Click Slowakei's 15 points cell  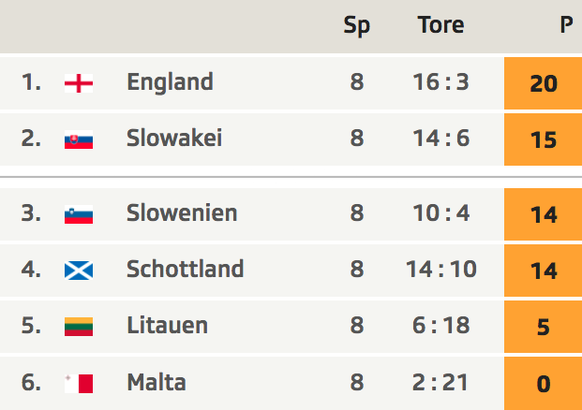click(543, 140)
